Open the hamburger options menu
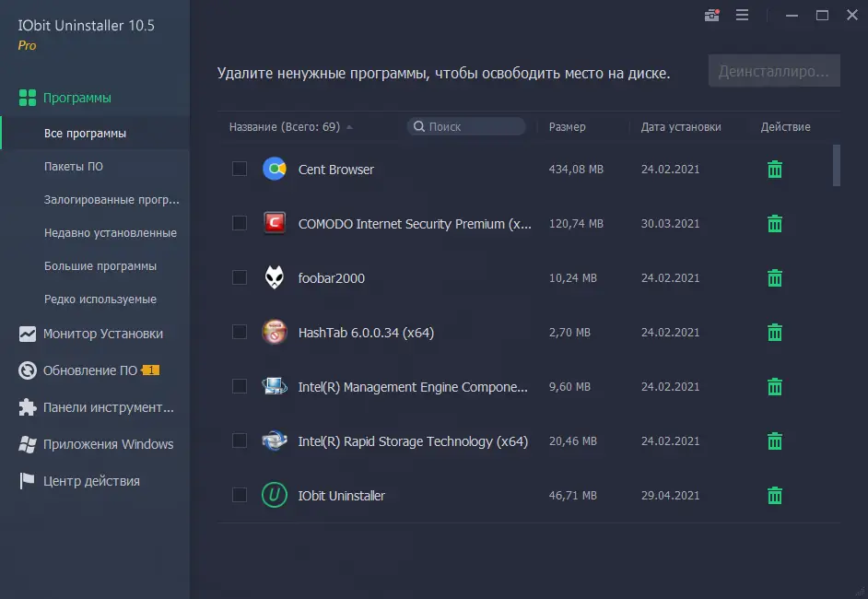Screen dimensions: 868x599 click(x=743, y=15)
